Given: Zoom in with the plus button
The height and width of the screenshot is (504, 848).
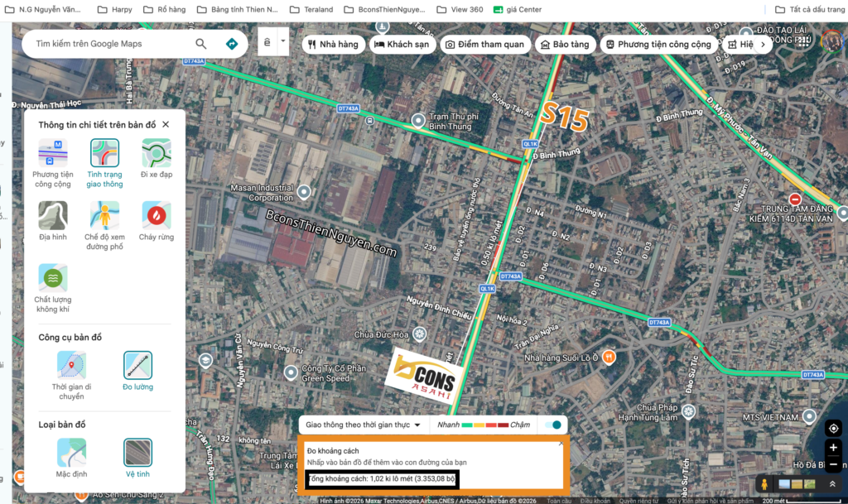Looking at the screenshot, I should click(x=833, y=447).
